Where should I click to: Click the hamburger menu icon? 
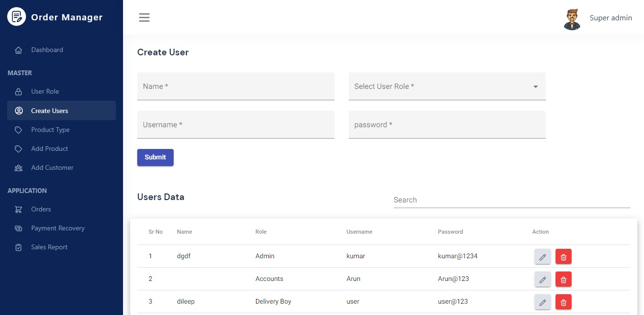click(144, 17)
